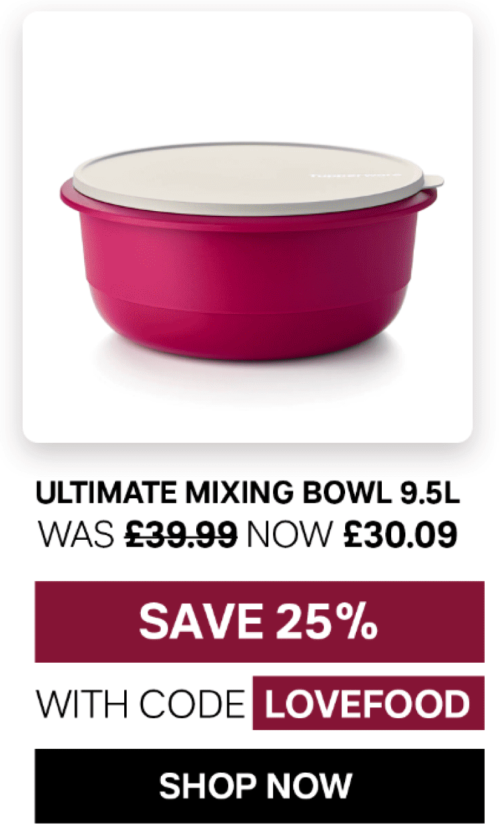This screenshot has height=839, width=504.
Task: Click the SAVE 25% banner
Action: pyautogui.click(x=259, y=622)
